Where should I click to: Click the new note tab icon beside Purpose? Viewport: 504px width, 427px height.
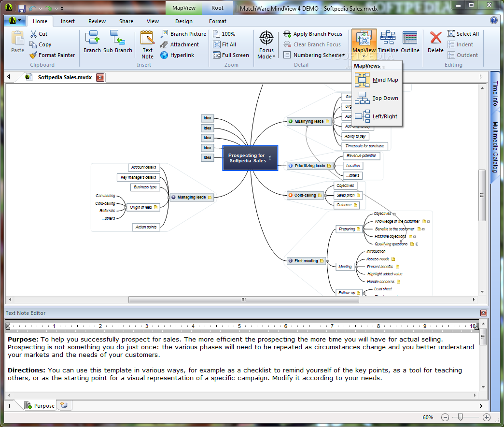tap(64, 405)
